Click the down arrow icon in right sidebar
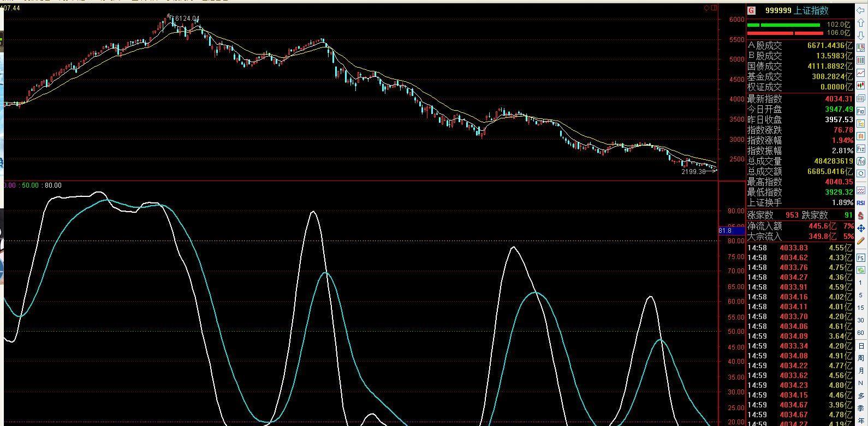 click(861, 35)
